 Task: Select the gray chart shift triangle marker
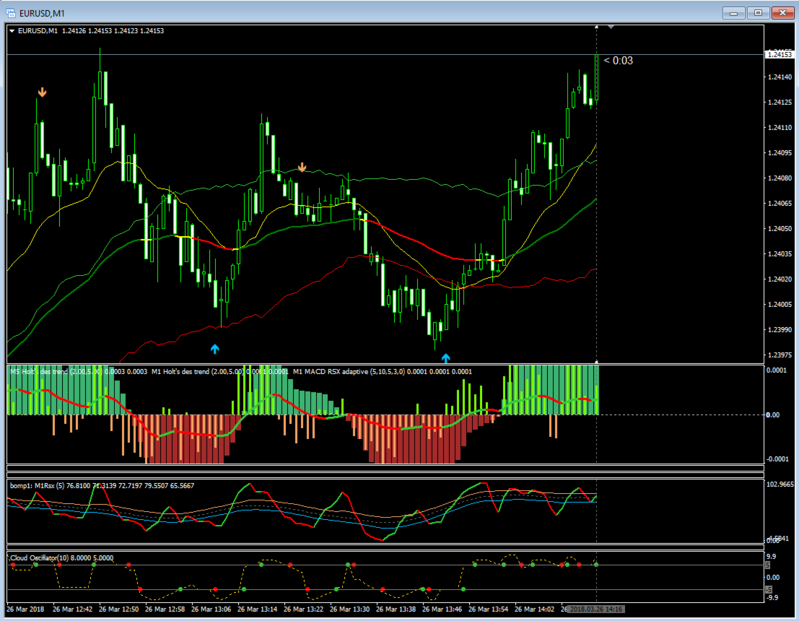(x=610, y=26)
